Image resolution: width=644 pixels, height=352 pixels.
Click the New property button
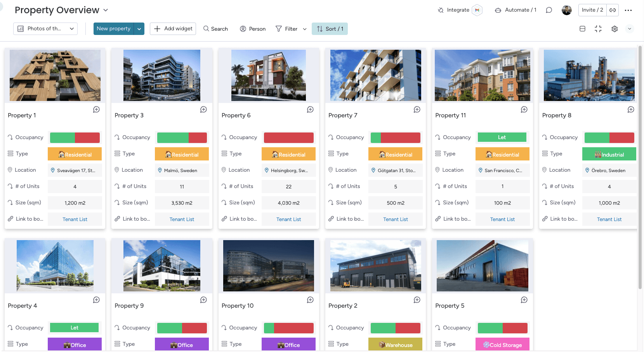coord(113,29)
